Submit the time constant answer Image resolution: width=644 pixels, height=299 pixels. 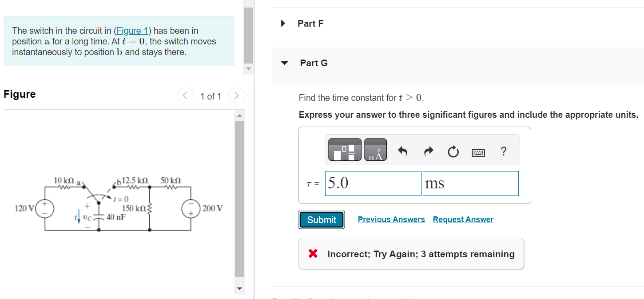[x=321, y=219]
